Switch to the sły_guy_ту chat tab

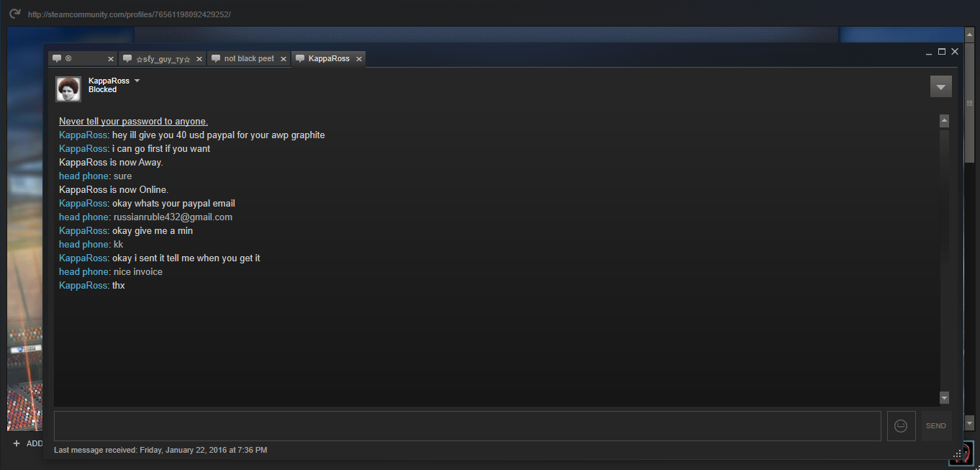pyautogui.click(x=163, y=59)
